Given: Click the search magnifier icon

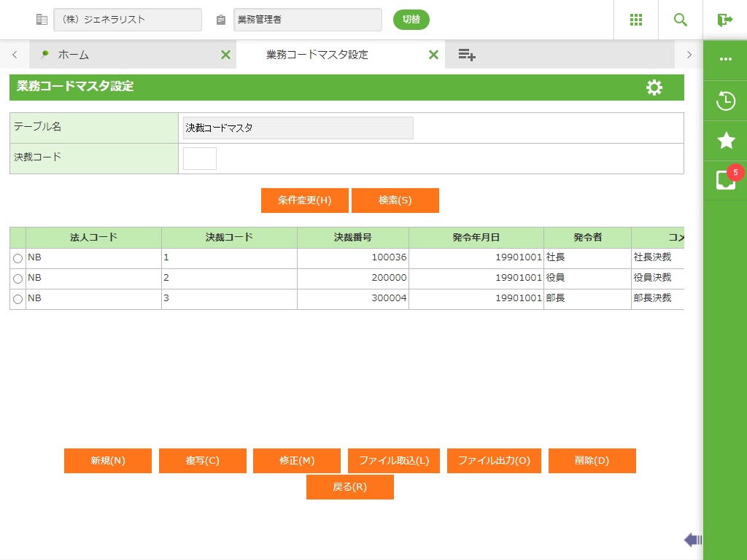Looking at the screenshot, I should pyautogui.click(x=680, y=20).
